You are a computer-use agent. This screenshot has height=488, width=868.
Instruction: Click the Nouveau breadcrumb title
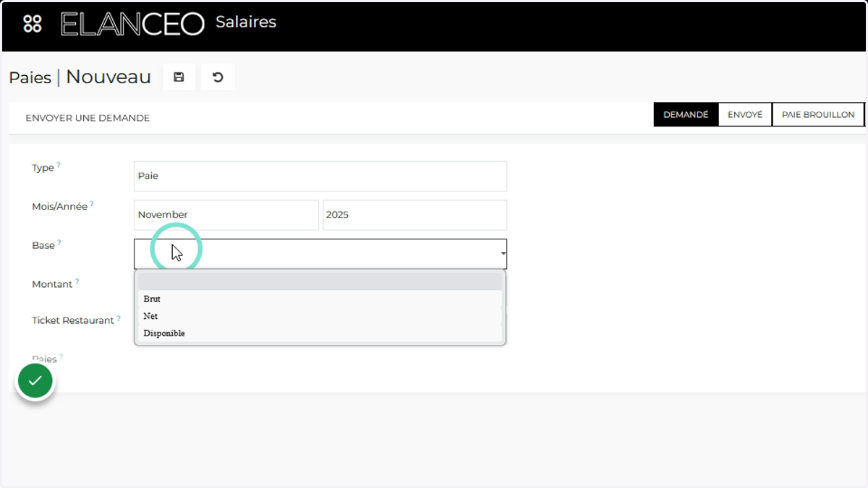pyautogui.click(x=109, y=77)
